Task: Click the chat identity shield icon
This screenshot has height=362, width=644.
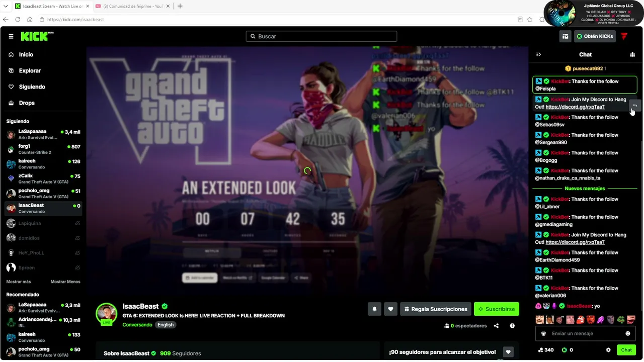Action: tap(543, 333)
